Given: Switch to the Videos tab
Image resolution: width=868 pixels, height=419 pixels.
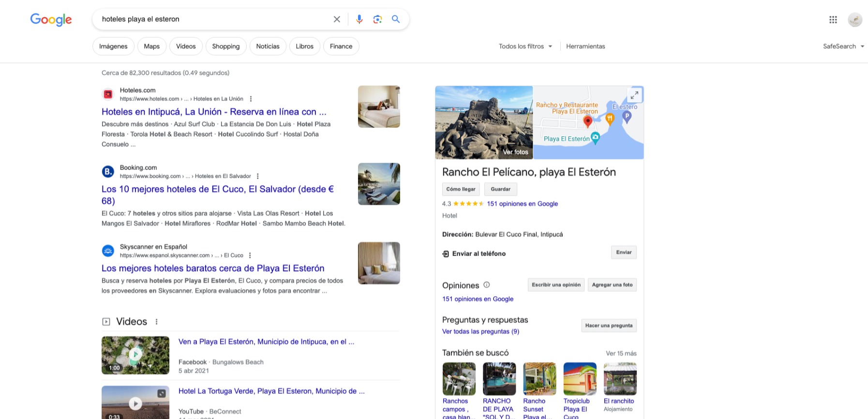Looking at the screenshot, I should (x=186, y=46).
